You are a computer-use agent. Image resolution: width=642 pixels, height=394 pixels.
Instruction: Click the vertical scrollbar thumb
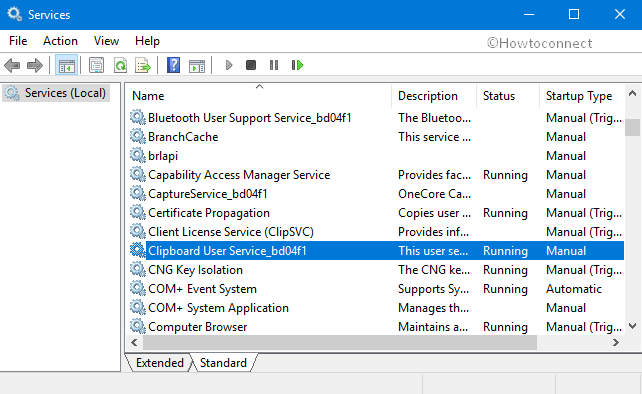(x=633, y=127)
